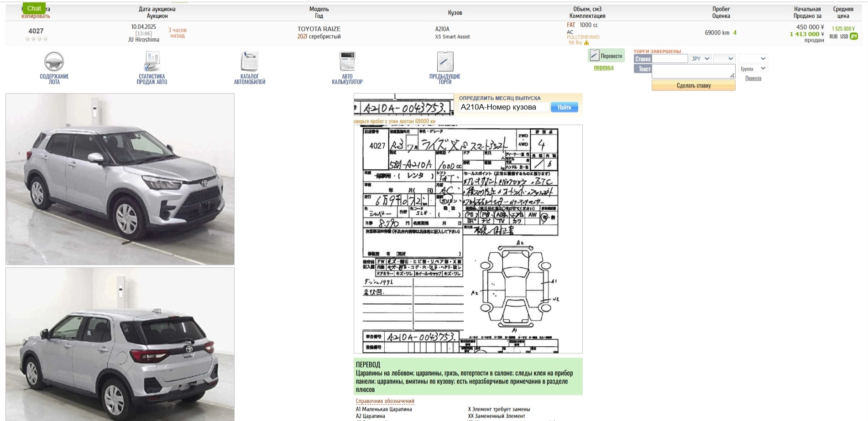
Task: Click the XS Smart Assist grade text
Action: point(452,37)
